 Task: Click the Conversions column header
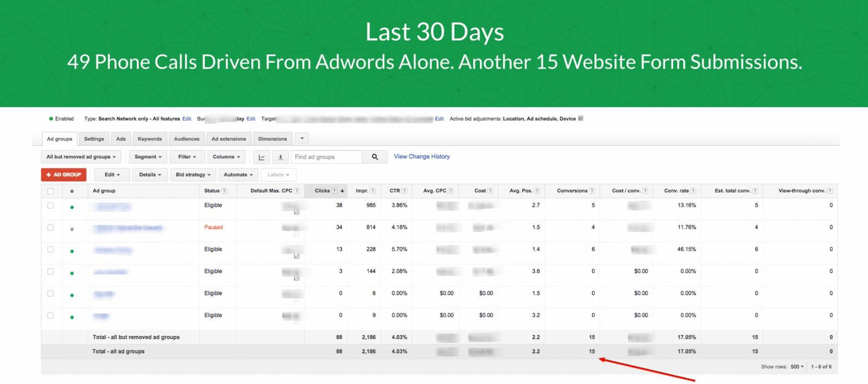point(572,191)
